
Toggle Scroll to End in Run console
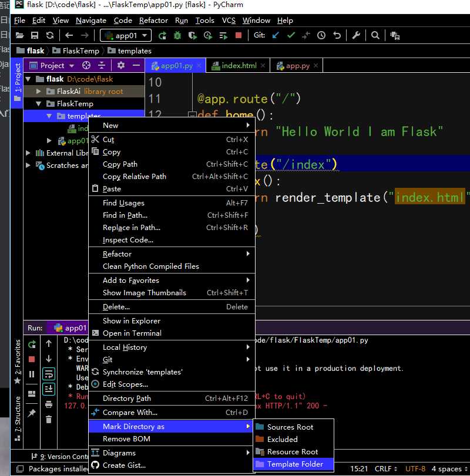[49, 389]
